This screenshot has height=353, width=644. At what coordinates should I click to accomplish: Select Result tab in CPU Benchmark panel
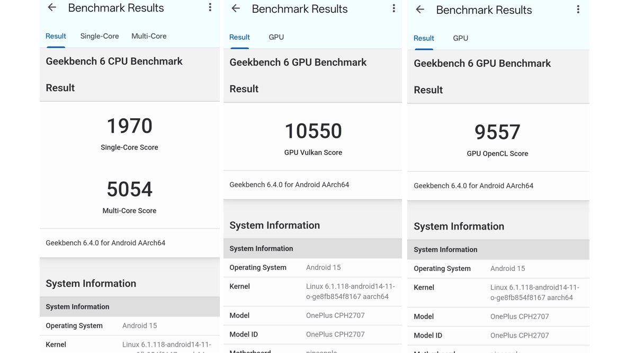[x=56, y=36]
